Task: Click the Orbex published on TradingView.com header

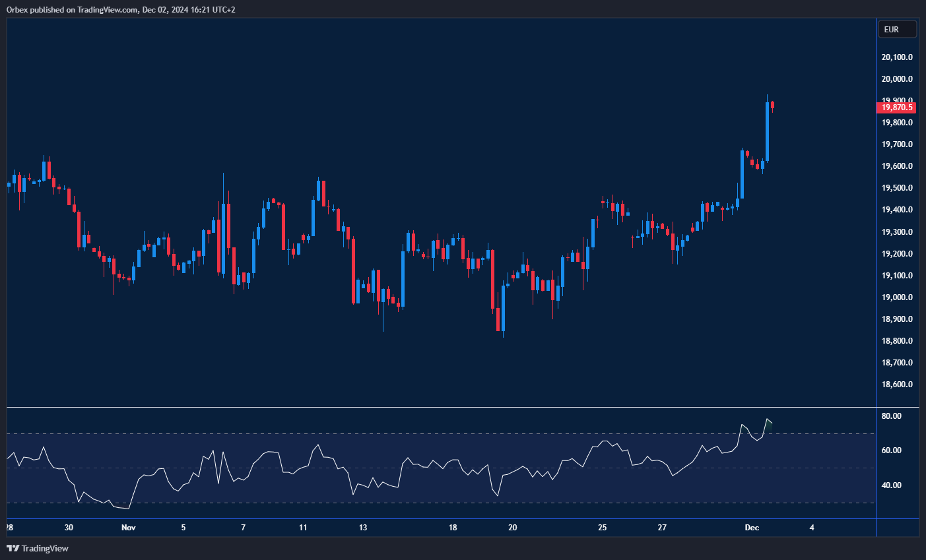Action: click(x=120, y=9)
